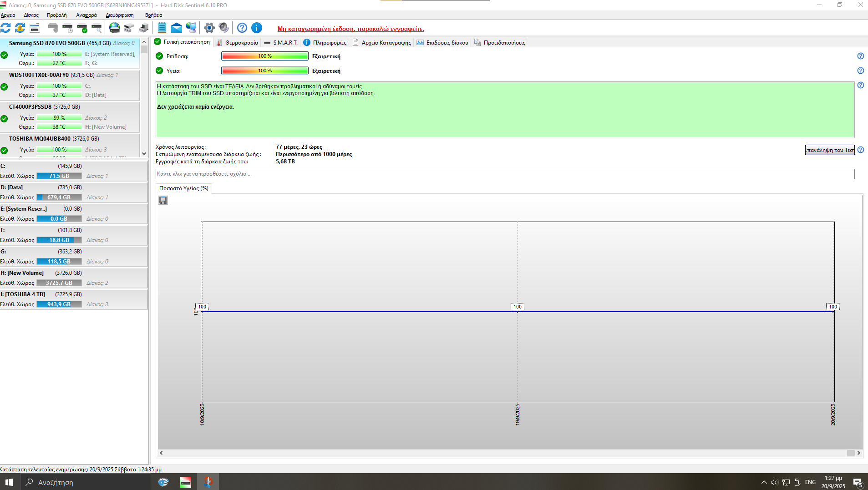
Task: Select the Ποσοστά Υγείας (%) graph tab
Action: point(184,188)
